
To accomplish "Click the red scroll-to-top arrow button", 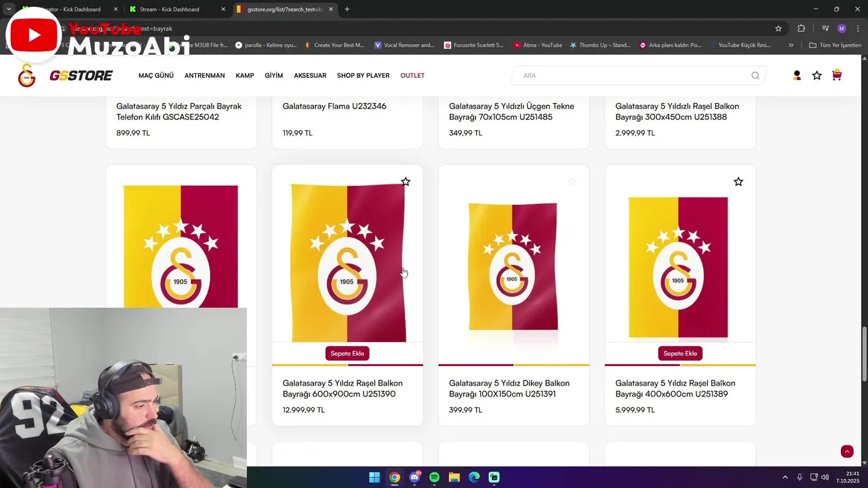I will click(847, 451).
